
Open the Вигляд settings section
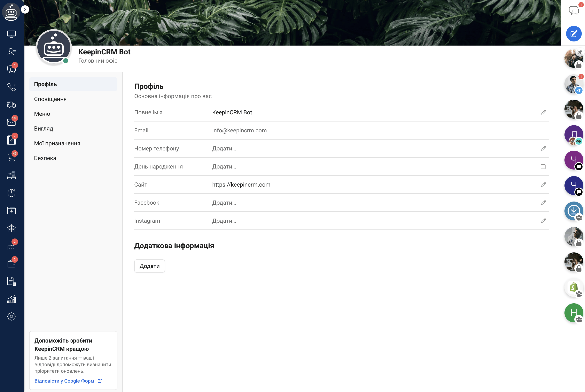[73, 128]
